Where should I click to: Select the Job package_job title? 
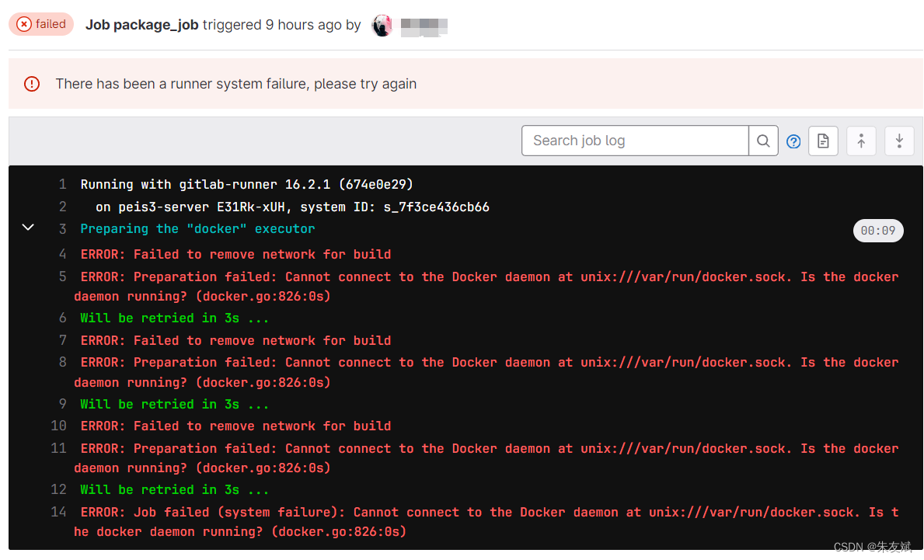(x=141, y=24)
